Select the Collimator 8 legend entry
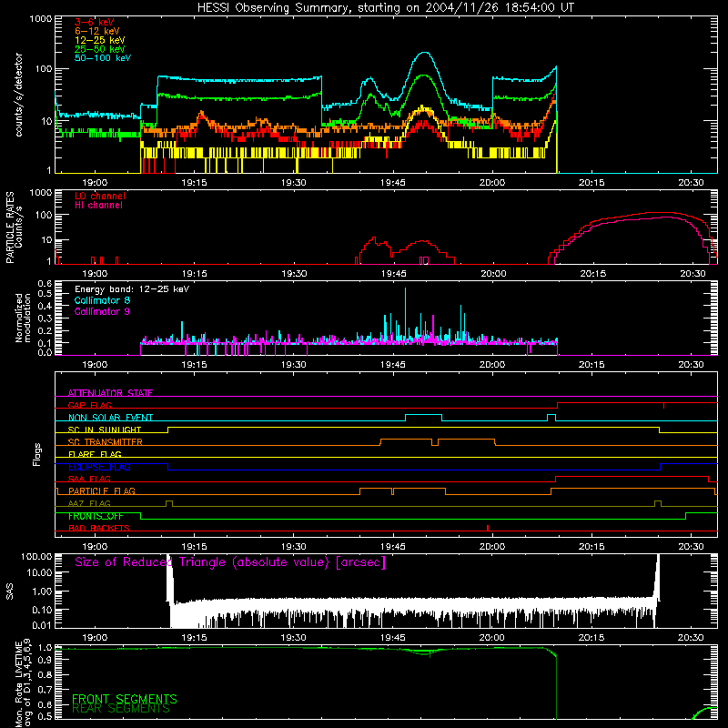The width and height of the screenshot is (728, 728). pos(102,300)
